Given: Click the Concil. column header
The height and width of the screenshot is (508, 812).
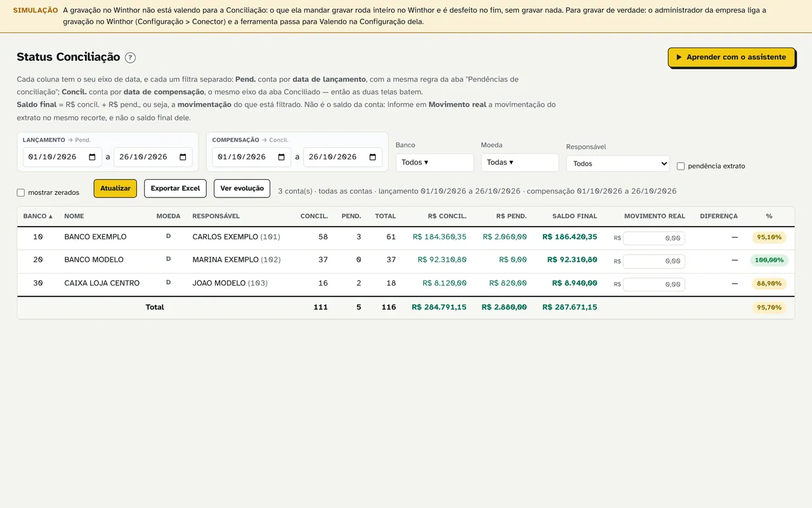Looking at the screenshot, I should [x=314, y=216].
